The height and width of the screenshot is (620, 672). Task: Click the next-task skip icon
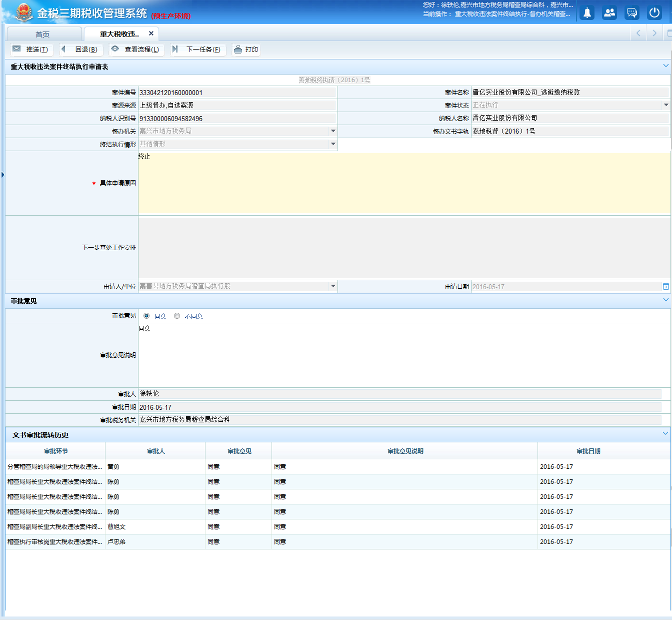pyautogui.click(x=175, y=49)
